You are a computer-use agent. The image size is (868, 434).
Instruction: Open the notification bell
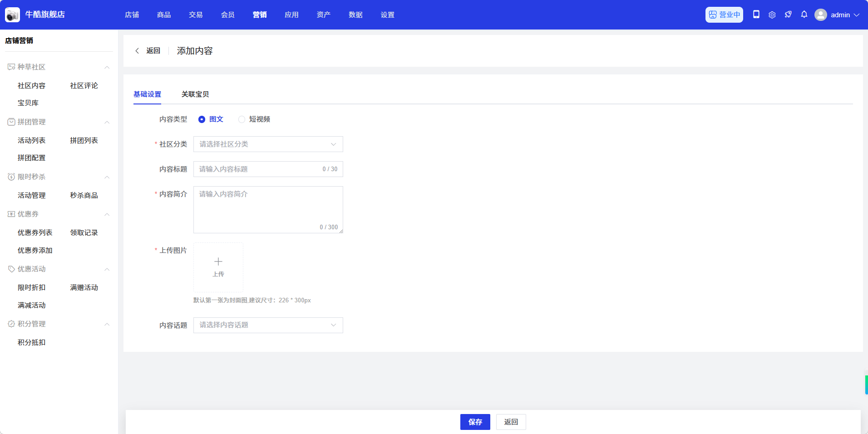pos(804,15)
